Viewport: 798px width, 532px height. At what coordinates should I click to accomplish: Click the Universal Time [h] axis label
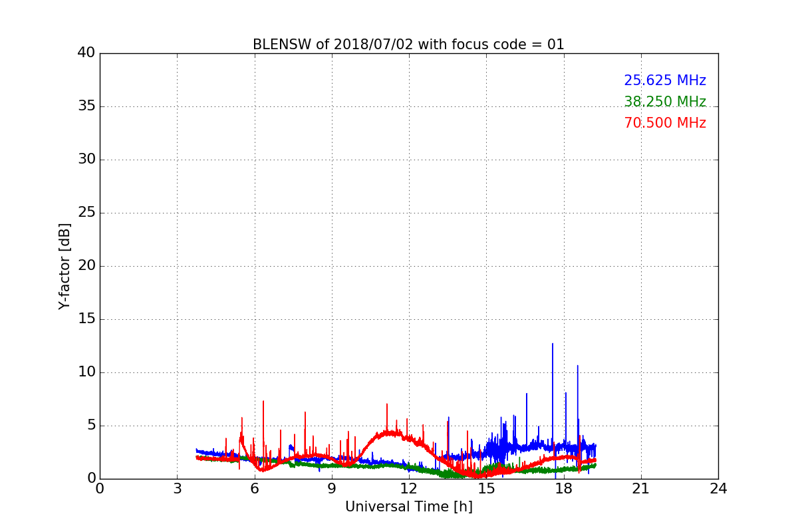click(408, 507)
